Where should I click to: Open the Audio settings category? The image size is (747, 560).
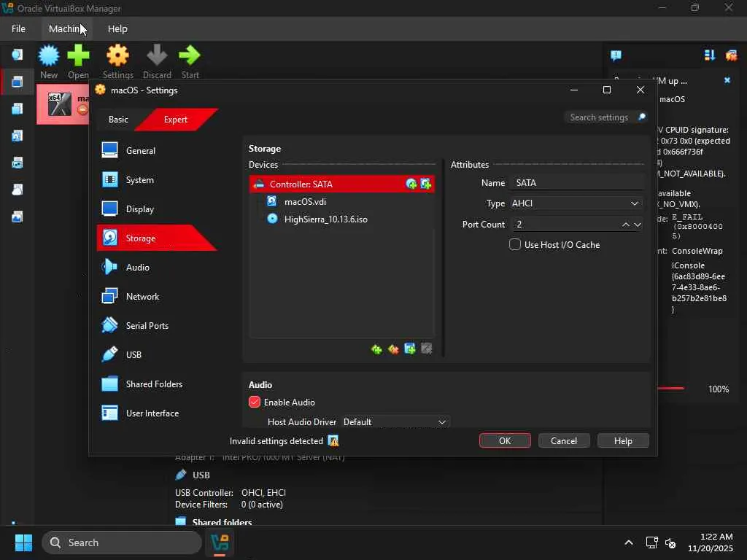(x=156, y=267)
